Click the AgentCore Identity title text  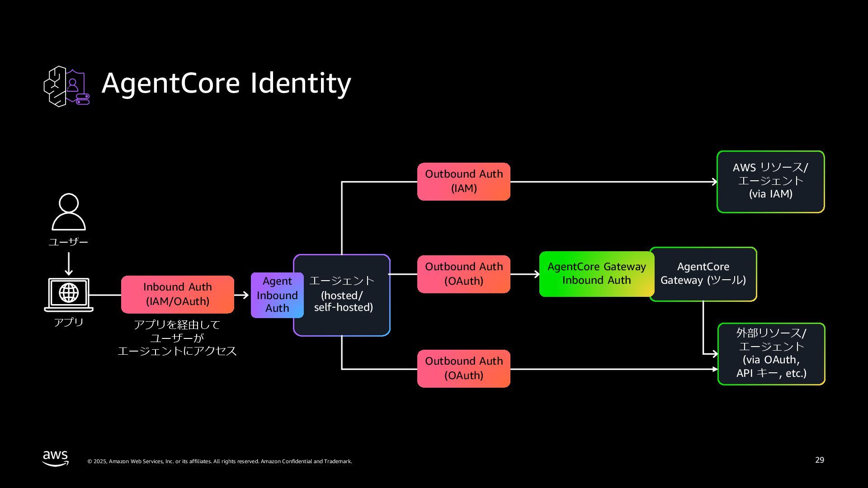[226, 83]
